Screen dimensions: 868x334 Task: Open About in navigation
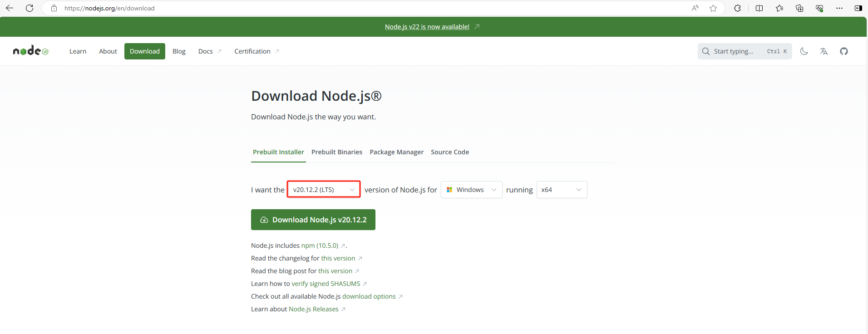pyautogui.click(x=108, y=51)
